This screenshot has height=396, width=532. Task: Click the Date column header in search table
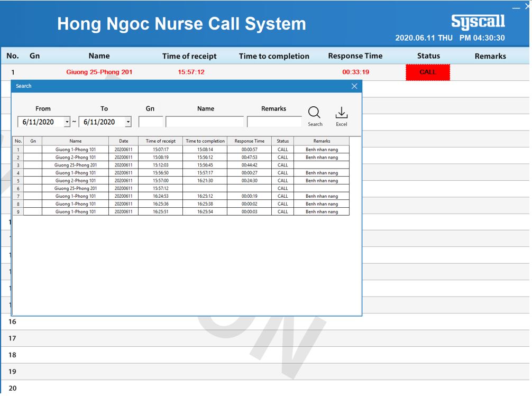pos(123,141)
